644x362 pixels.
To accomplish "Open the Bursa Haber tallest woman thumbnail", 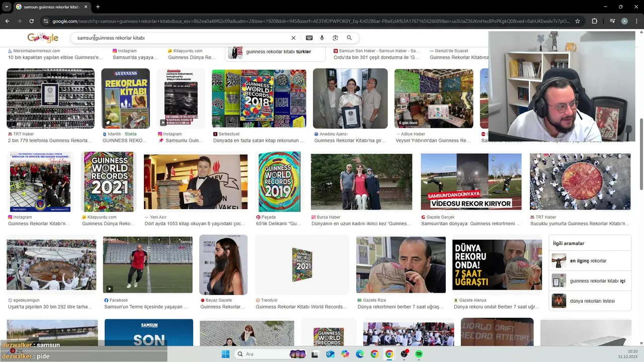I will click(x=361, y=182).
